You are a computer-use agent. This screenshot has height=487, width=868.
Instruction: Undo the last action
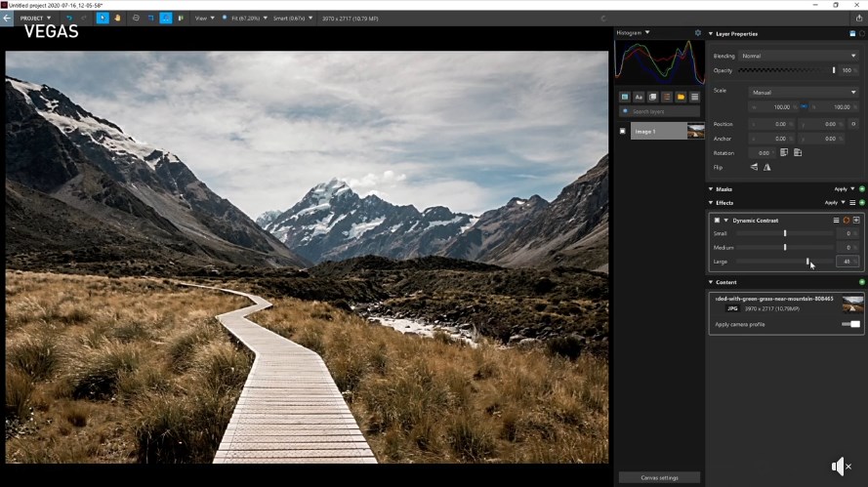[x=69, y=19]
